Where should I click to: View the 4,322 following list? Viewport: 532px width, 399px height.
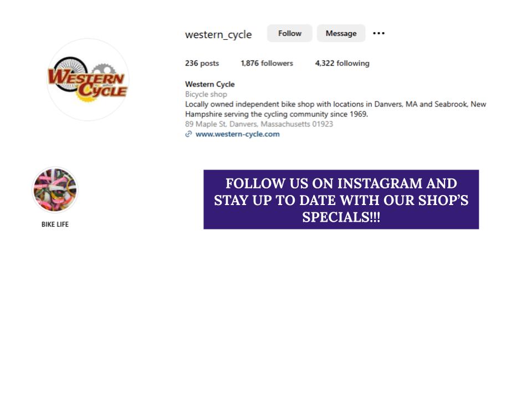point(342,63)
